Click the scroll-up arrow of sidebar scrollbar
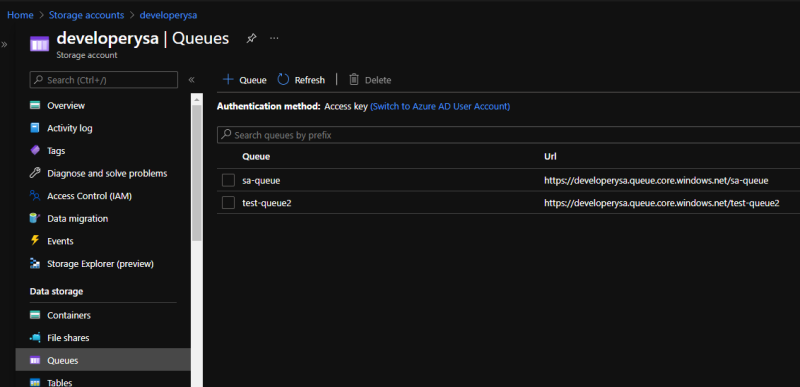800x387 pixels. (197, 98)
